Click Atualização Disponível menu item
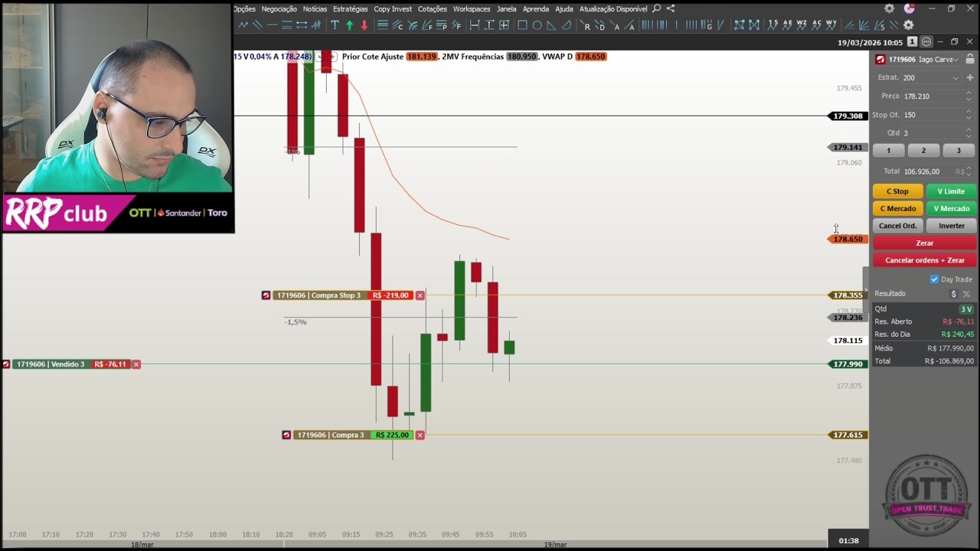 pos(613,8)
